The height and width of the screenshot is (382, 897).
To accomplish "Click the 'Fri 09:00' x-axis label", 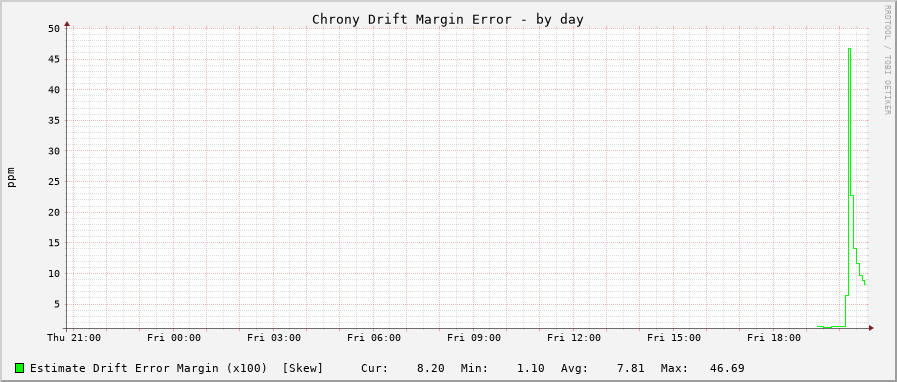I will click(x=474, y=337).
